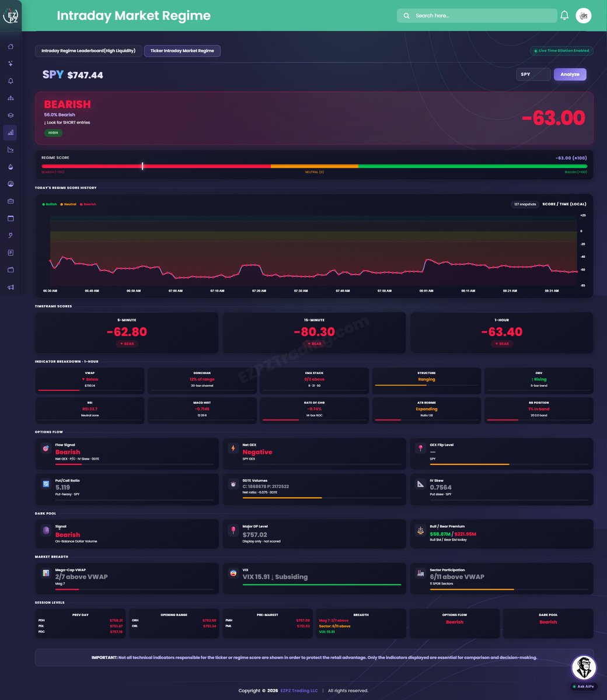Click the Put/Call Ratio 5.119 value
Image resolution: width=607 pixels, height=700 pixels.
(63, 487)
